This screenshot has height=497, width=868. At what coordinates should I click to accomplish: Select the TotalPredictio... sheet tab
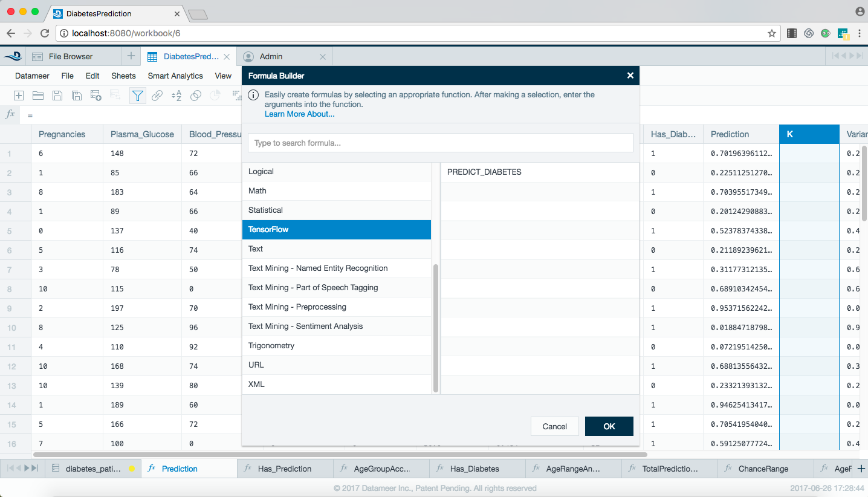(x=670, y=469)
